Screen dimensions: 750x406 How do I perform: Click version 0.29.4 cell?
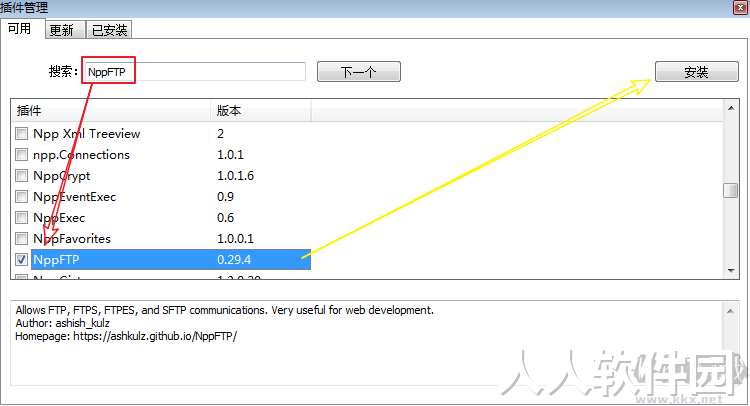234,259
